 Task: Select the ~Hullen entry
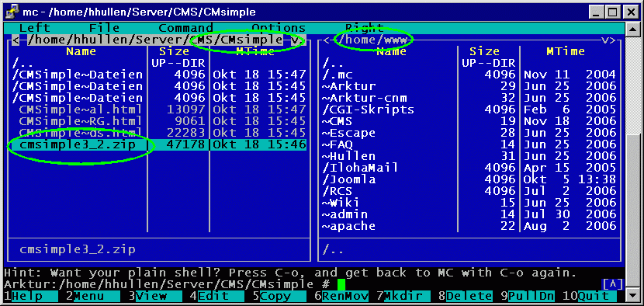point(469,156)
